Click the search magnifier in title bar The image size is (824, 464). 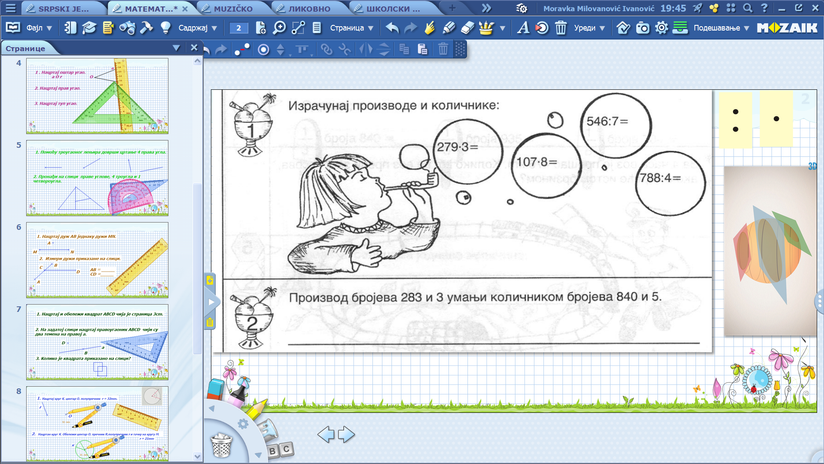[x=747, y=8]
